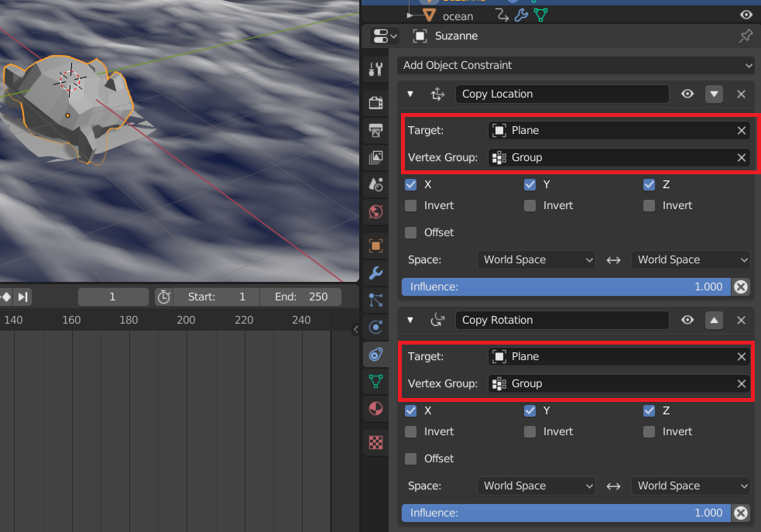Click End frame field 250

301,297
